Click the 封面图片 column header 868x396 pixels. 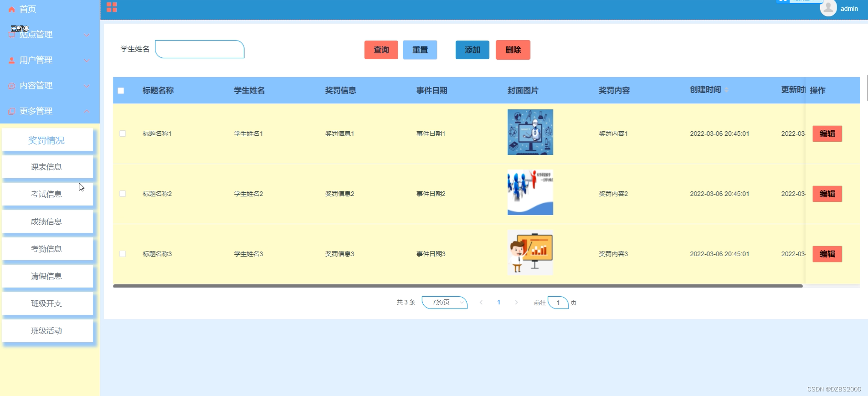[x=523, y=90]
